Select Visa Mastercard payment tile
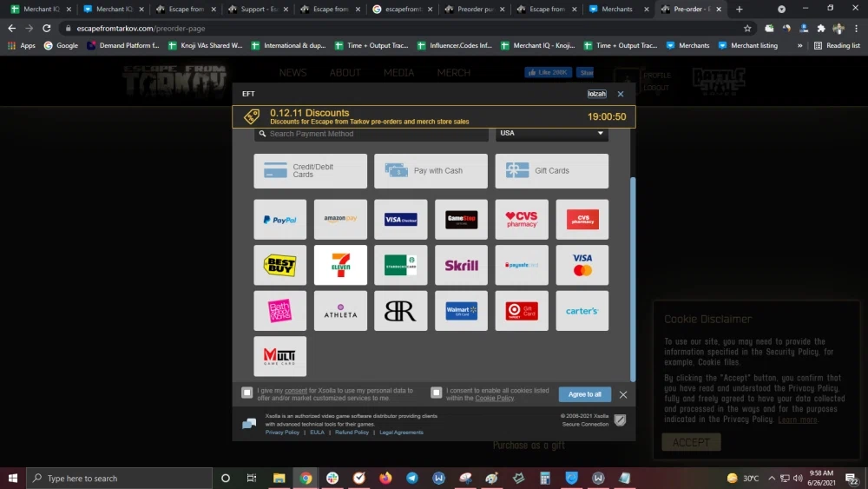Viewport: 868px width, 489px height. coord(582,265)
